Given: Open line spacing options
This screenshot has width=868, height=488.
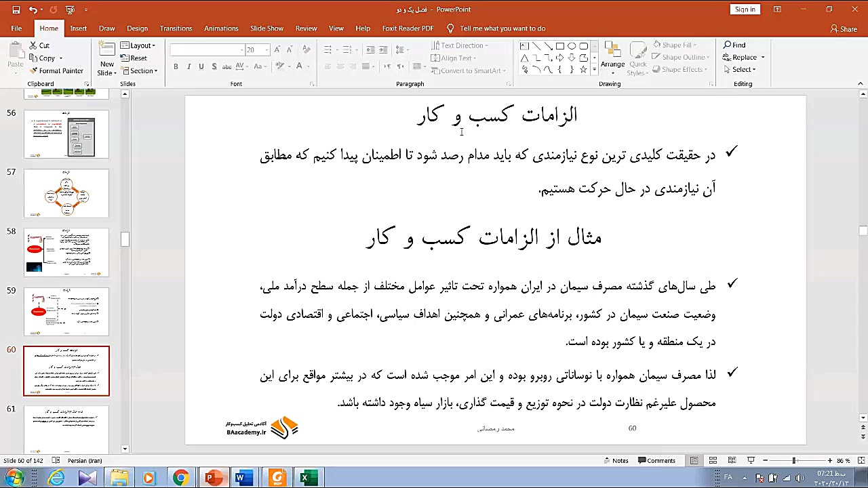Looking at the screenshot, I should (x=401, y=50).
